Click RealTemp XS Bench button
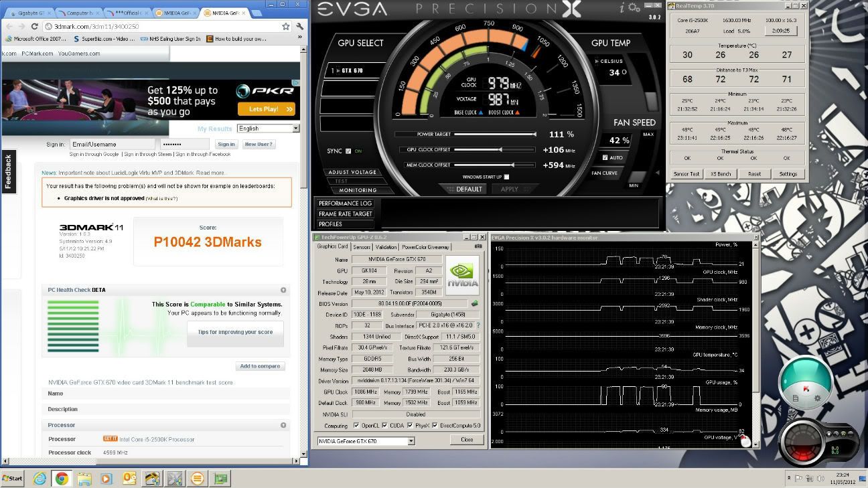868x488 pixels. click(x=720, y=174)
